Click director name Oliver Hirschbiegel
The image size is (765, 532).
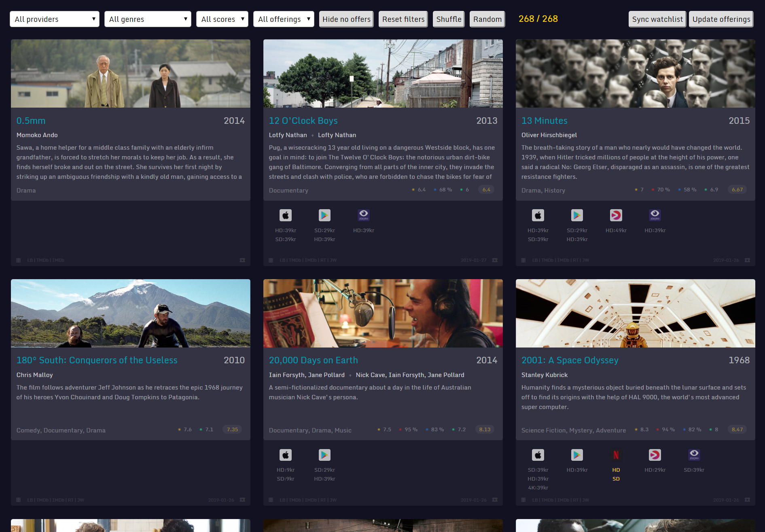tap(549, 135)
